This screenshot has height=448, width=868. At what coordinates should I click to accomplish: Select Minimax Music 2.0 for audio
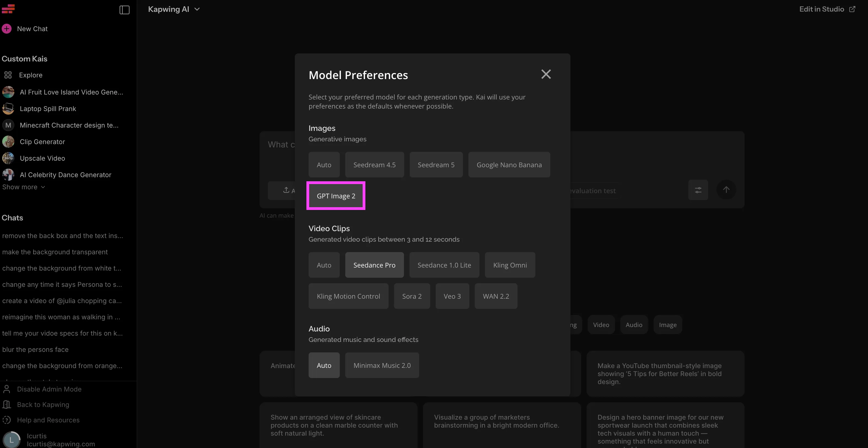tap(382, 365)
